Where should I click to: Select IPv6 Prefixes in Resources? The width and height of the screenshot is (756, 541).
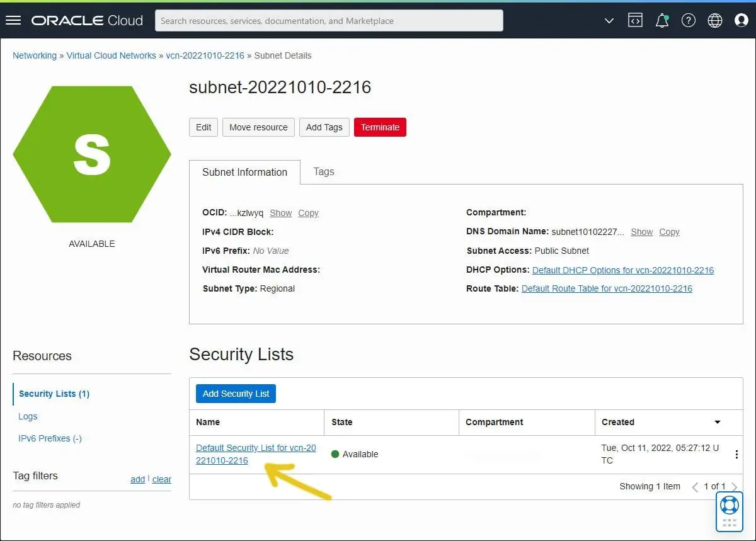point(50,438)
